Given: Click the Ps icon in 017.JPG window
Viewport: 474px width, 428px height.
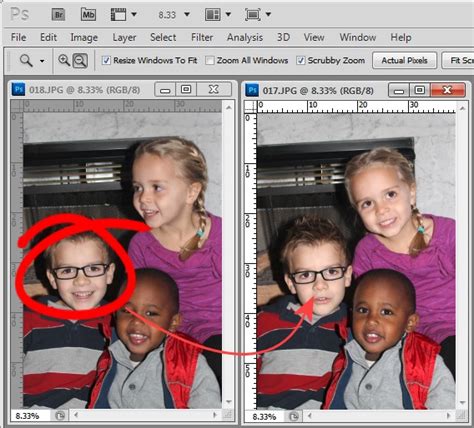Looking at the screenshot, I should point(252,90).
